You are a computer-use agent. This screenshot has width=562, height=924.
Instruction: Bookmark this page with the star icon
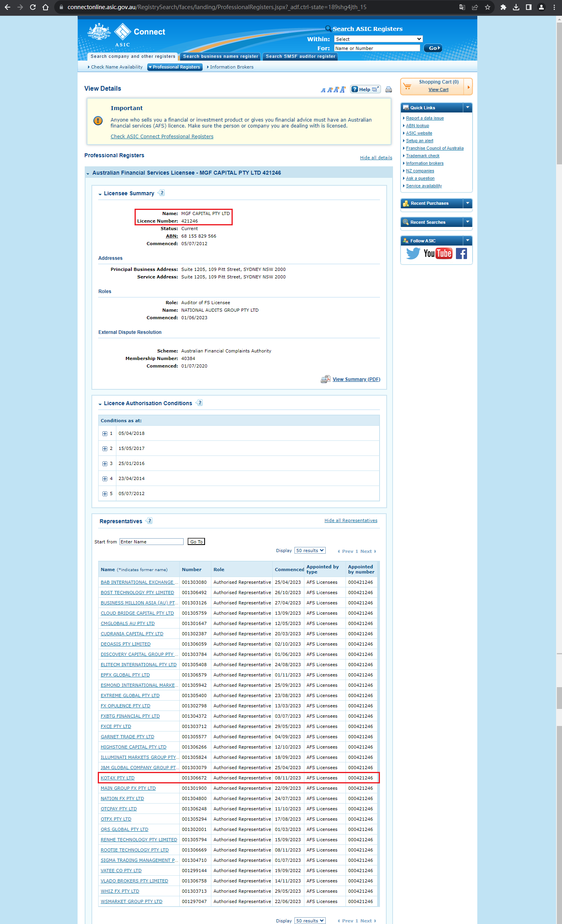point(488,7)
